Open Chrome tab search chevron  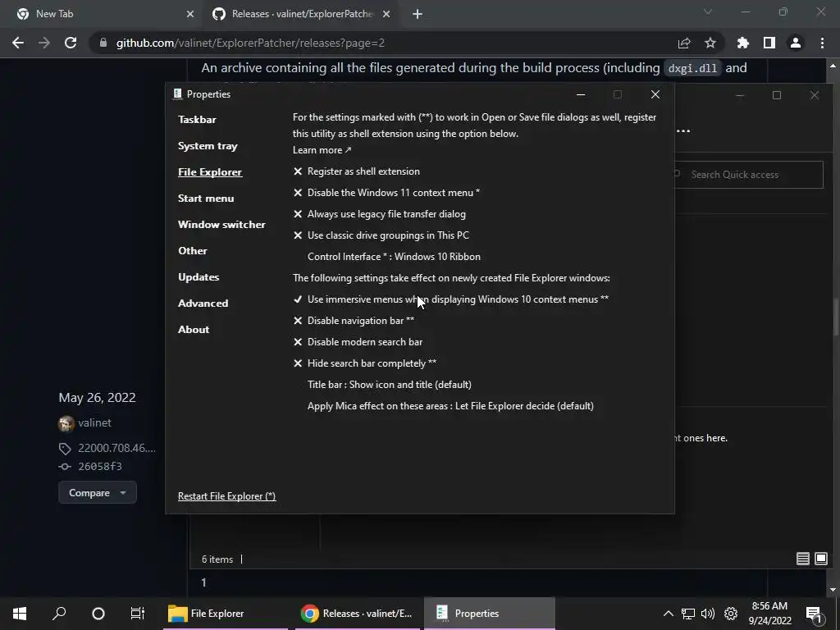coord(708,11)
